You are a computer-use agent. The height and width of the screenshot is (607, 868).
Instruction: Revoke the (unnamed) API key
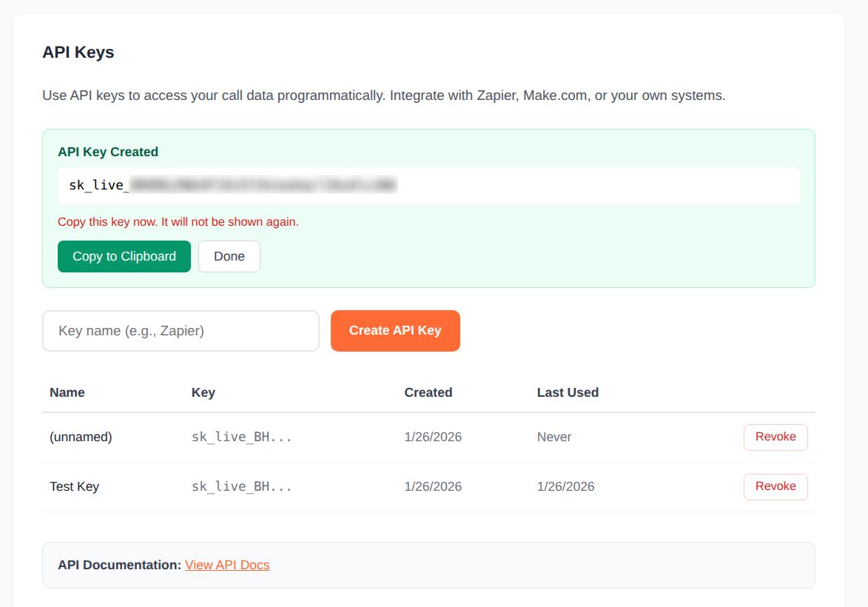pos(775,437)
